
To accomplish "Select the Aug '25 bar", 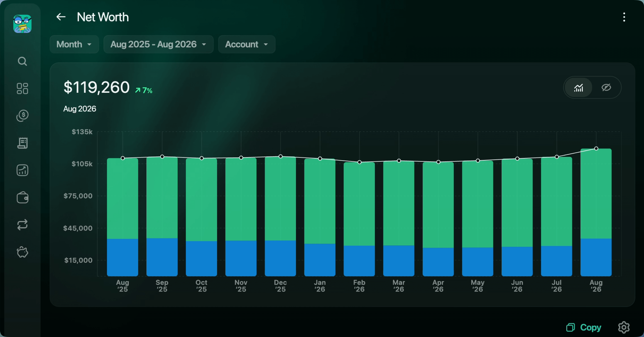I will [122, 217].
